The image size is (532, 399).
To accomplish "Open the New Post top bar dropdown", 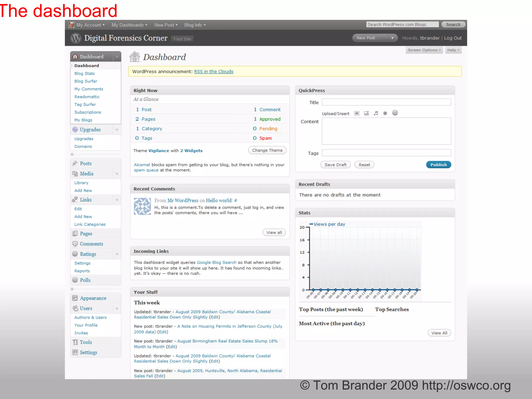I will (166, 25).
